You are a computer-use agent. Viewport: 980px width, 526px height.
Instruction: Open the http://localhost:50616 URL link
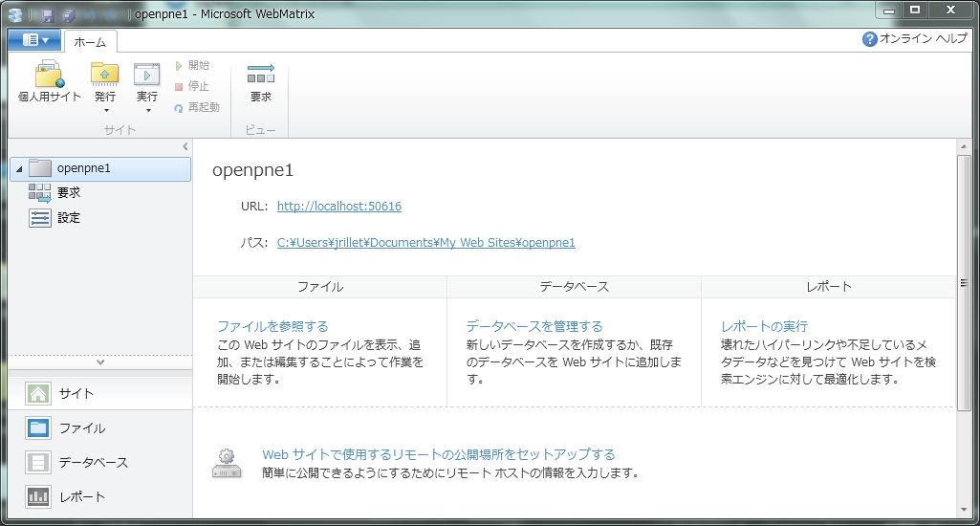(x=338, y=207)
